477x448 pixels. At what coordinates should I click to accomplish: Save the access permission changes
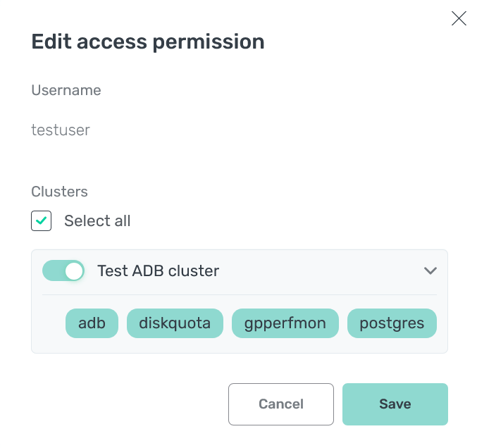[395, 404]
